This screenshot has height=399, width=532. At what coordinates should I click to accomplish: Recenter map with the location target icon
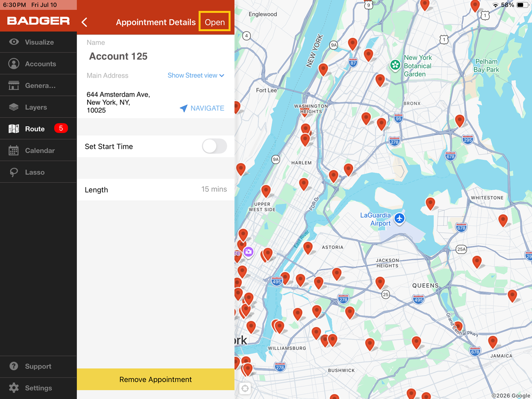point(245,388)
